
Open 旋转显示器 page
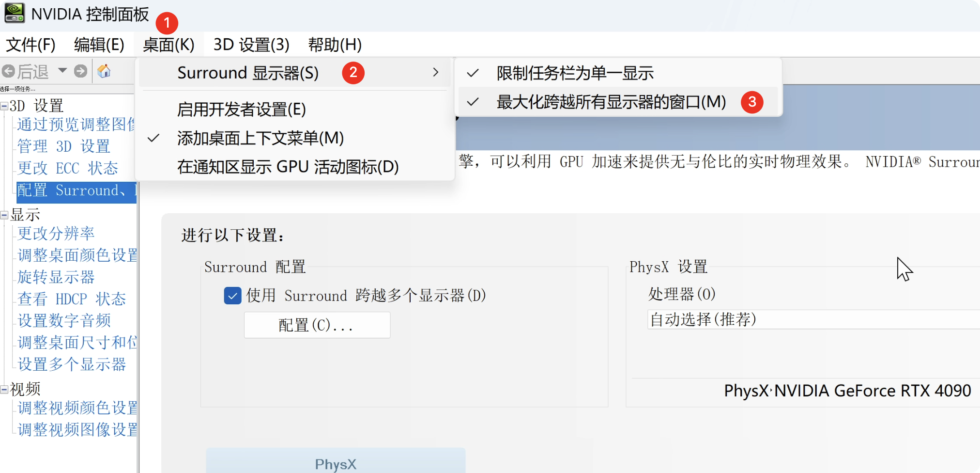point(56,277)
